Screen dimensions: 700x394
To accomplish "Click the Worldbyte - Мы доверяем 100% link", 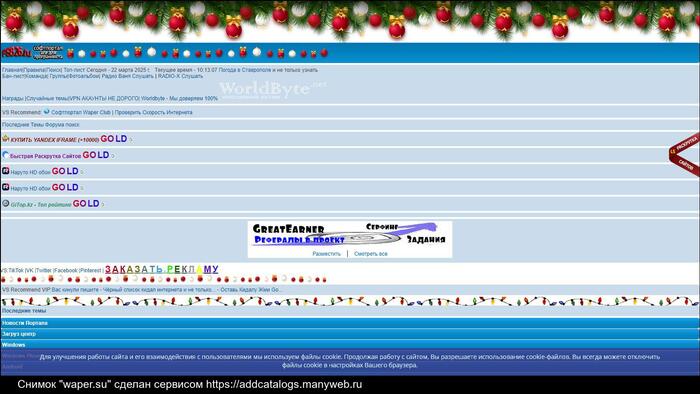I will click(x=179, y=98).
